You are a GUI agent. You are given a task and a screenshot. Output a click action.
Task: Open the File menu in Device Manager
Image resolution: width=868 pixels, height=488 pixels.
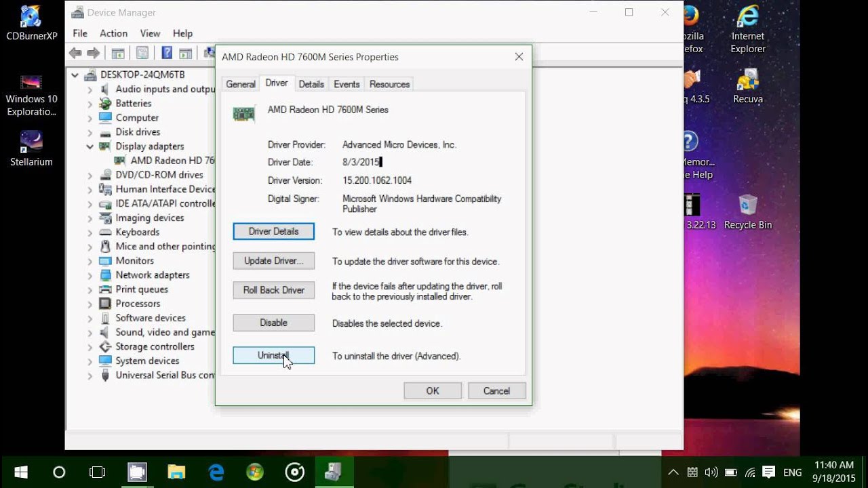80,33
